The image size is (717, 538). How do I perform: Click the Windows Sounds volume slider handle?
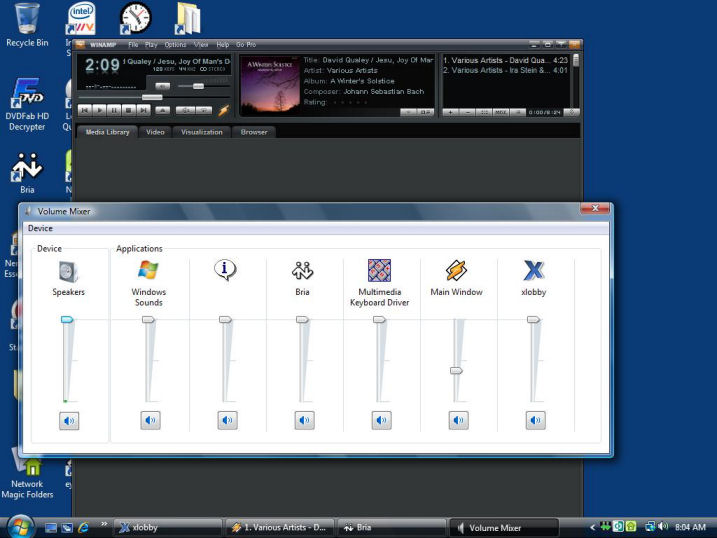click(x=148, y=320)
